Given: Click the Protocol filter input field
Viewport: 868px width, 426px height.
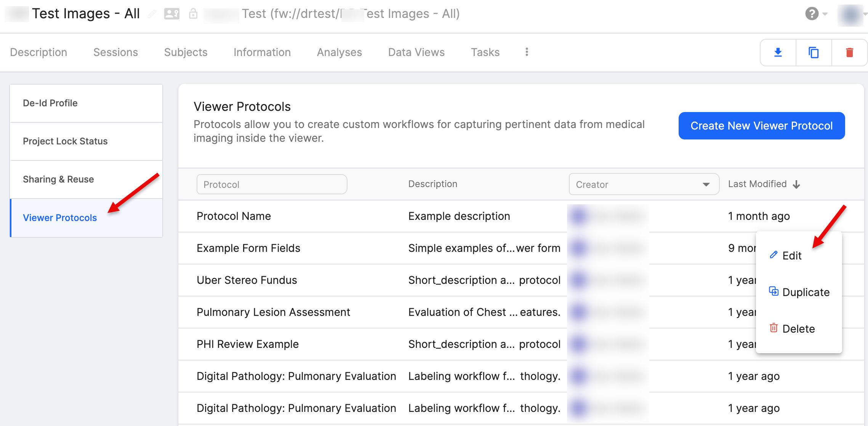Looking at the screenshot, I should pos(272,184).
